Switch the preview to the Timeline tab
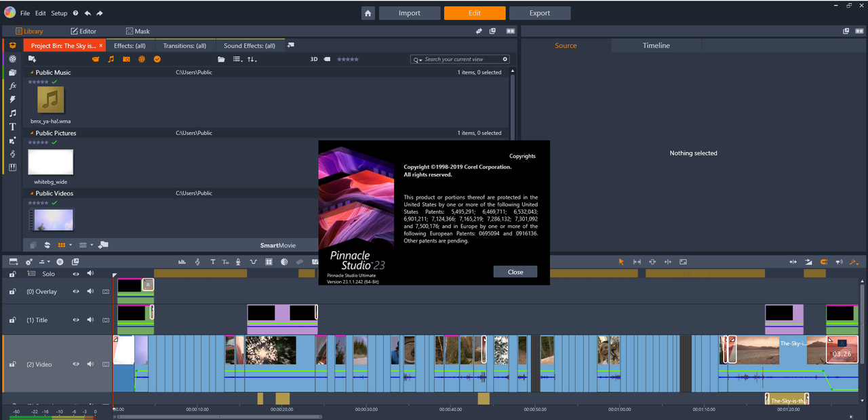The width and height of the screenshot is (868, 420). click(656, 45)
